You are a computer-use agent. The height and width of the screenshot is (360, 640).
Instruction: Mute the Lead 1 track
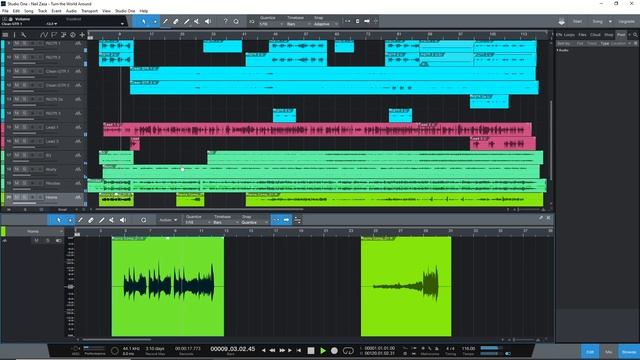point(17,127)
